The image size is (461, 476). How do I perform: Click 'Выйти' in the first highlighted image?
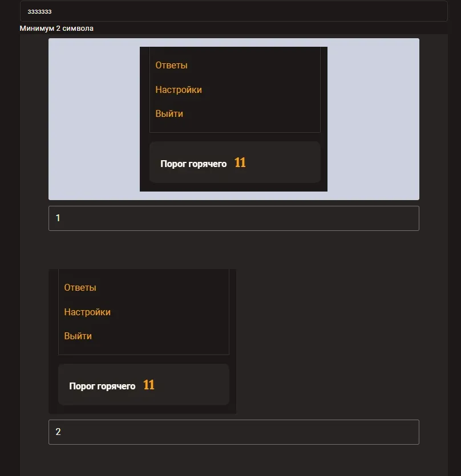coord(169,113)
